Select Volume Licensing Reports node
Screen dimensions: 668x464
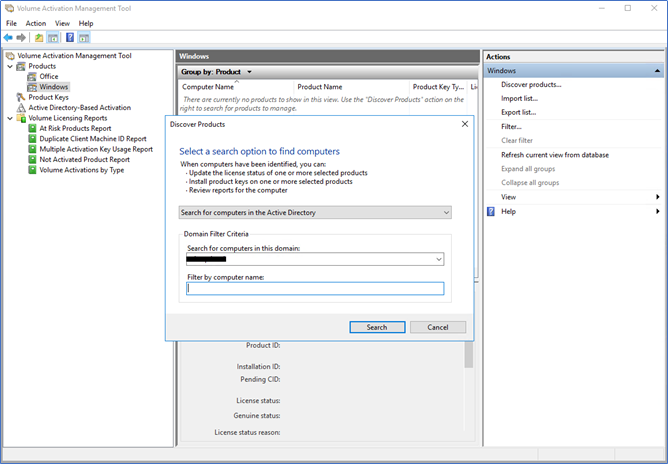tap(68, 118)
